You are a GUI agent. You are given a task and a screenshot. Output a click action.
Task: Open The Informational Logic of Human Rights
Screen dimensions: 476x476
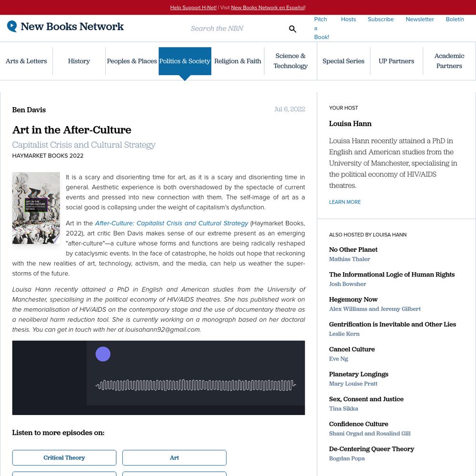click(x=392, y=275)
